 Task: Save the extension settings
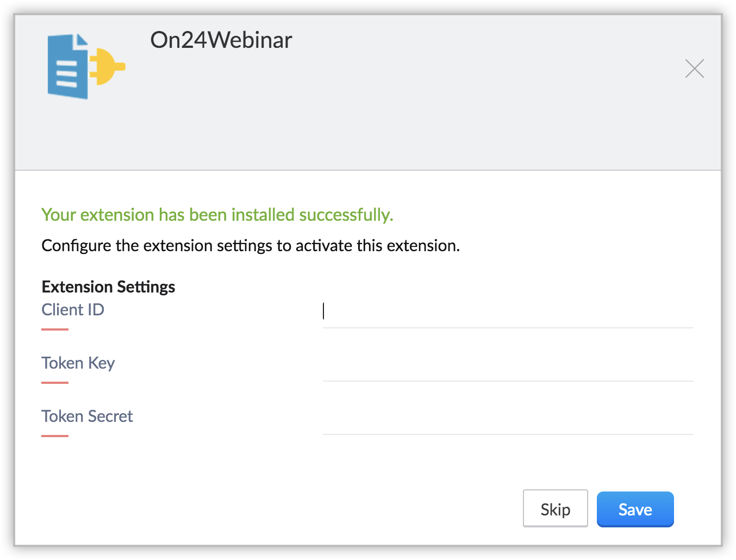pos(635,509)
